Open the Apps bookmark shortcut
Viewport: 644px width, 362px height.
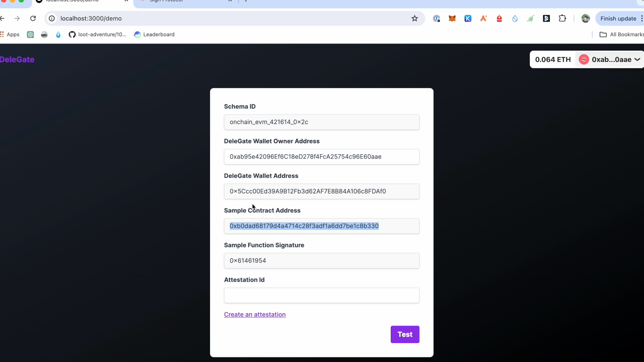pos(10,35)
